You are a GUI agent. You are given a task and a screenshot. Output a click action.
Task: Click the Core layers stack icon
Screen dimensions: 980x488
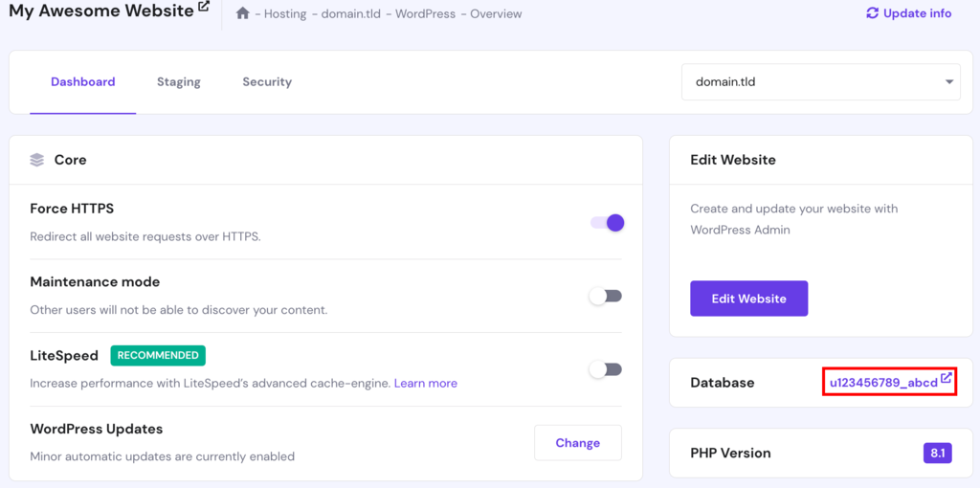[x=37, y=160]
